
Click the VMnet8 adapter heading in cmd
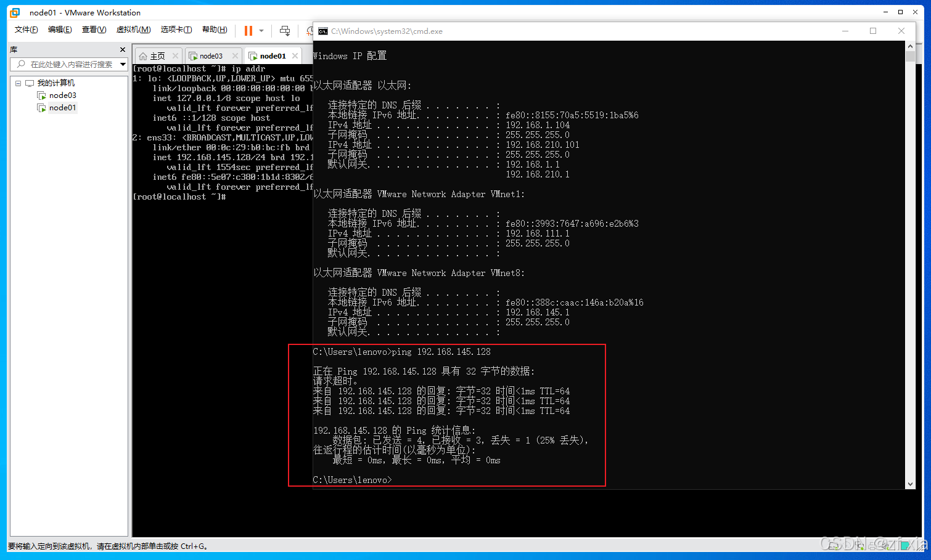click(x=419, y=273)
